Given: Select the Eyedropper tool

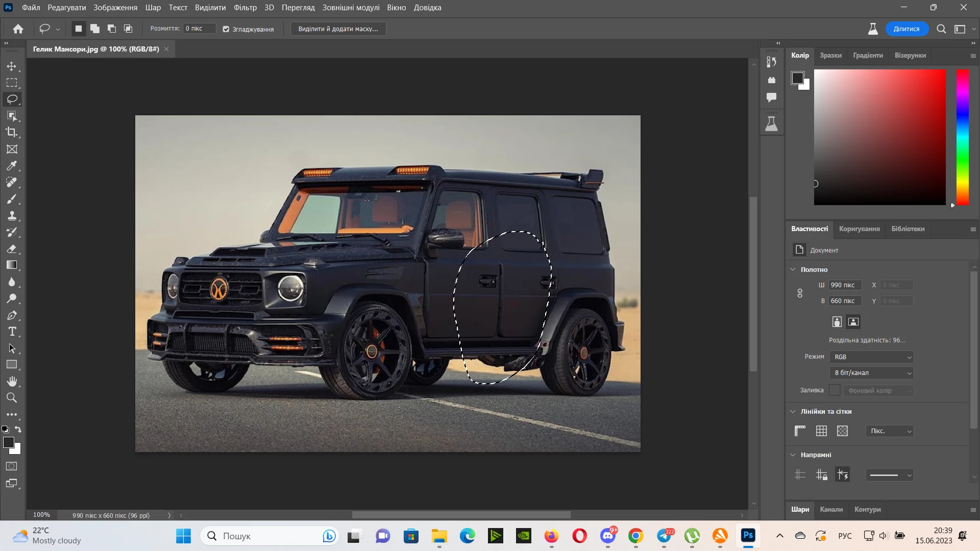Looking at the screenshot, I should point(12,166).
